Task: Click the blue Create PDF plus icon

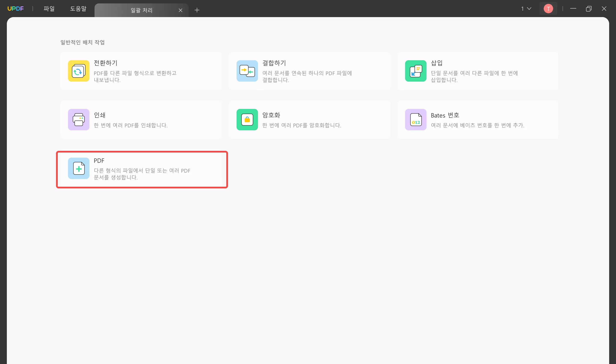Action: [x=78, y=168]
